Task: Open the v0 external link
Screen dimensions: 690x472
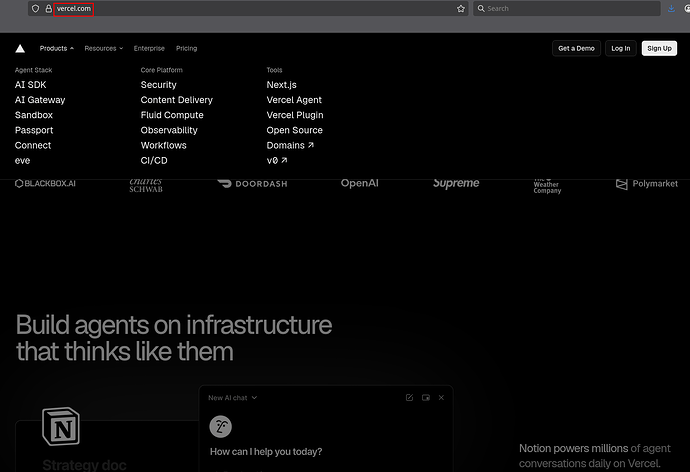Action: (x=277, y=161)
